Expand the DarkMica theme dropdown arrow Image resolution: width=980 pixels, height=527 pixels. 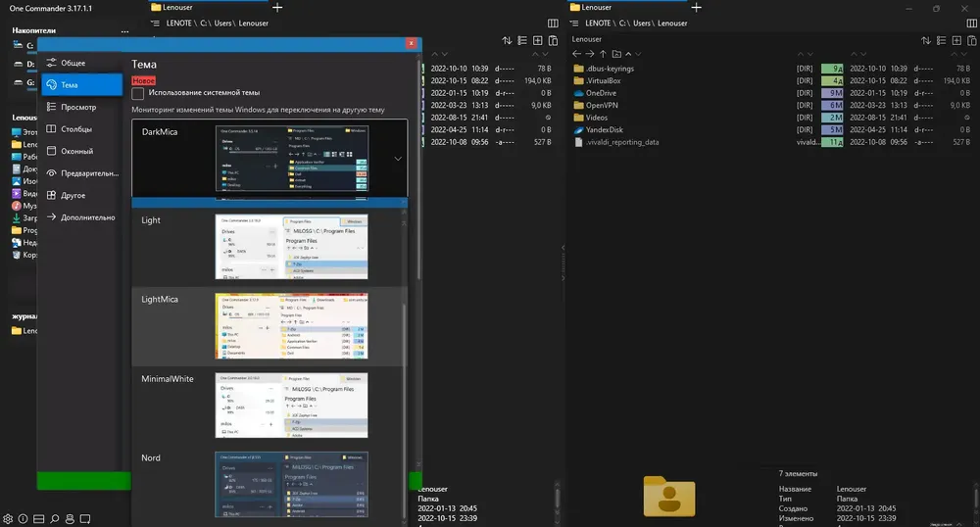coord(398,159)
